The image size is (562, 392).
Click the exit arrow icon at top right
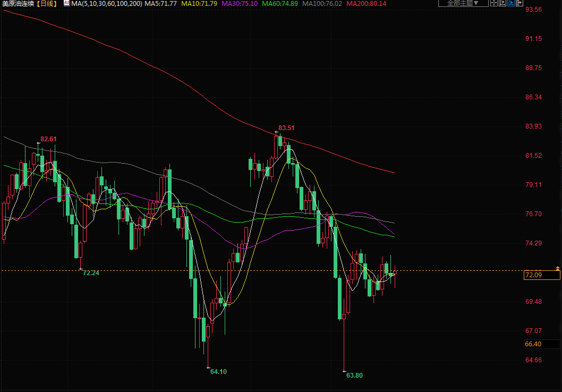point(520,3)
